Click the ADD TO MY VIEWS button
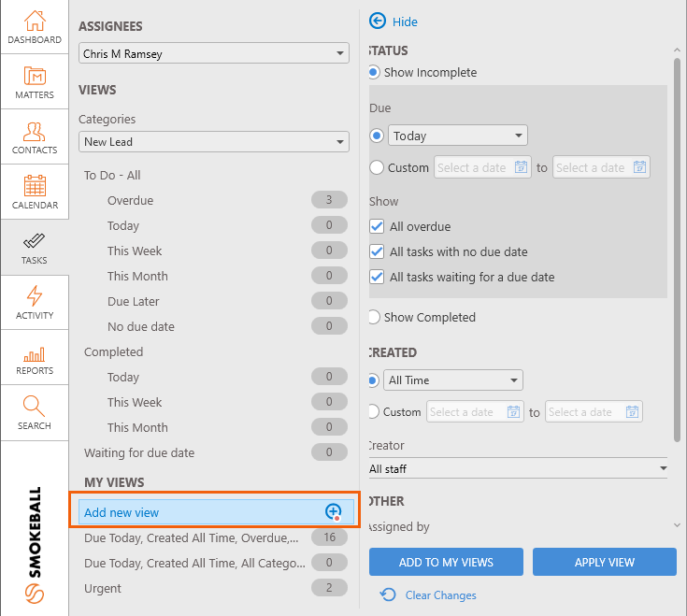This screenshot has width=687, height=616. tap(446, 562)
